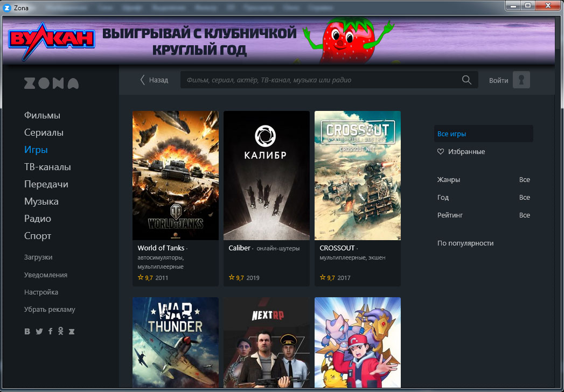This screenshot has height=392, width=564.
Task: Open the Сериалы section
Action: point(44,132)
